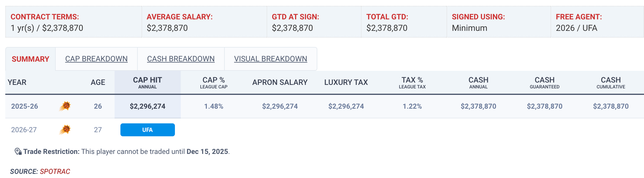Click the 2025-26 season year cell
This screenshot has height=178, width=644.
coord(25,106)
